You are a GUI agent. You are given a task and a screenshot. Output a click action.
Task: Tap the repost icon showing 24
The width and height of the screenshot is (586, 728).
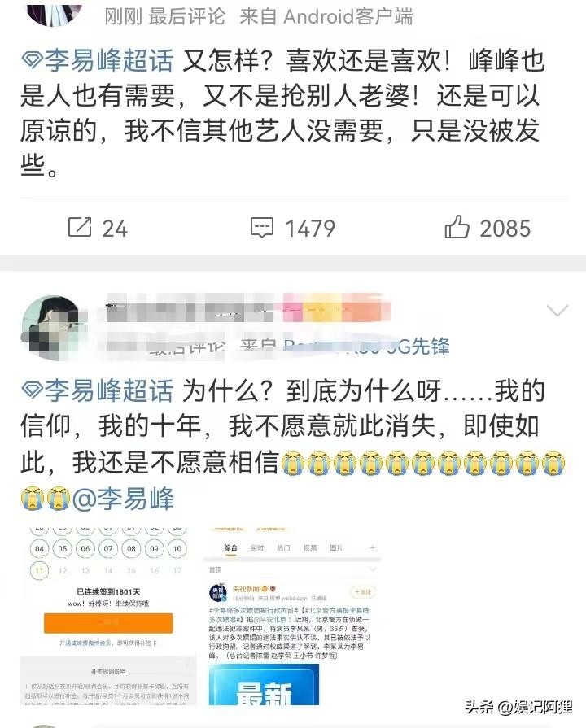(x=80, y=227)
